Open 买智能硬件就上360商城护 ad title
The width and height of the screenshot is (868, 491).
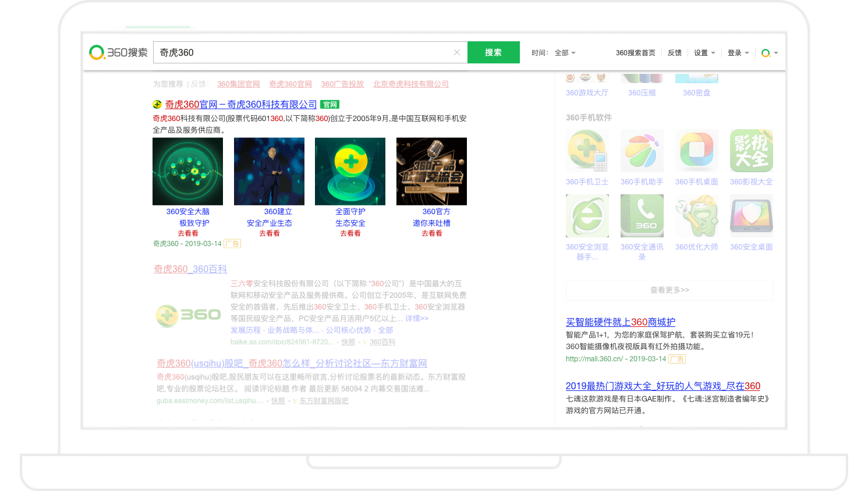(x=621, y=322)
